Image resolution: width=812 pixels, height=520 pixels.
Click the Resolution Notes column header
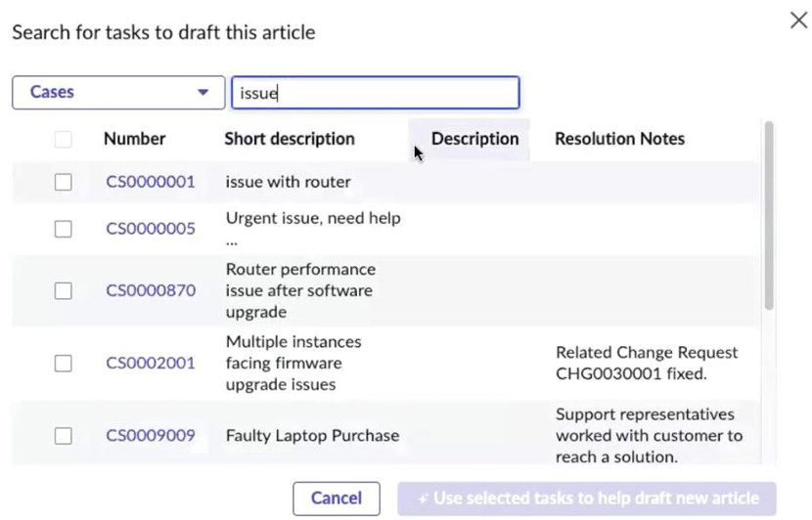620,139
